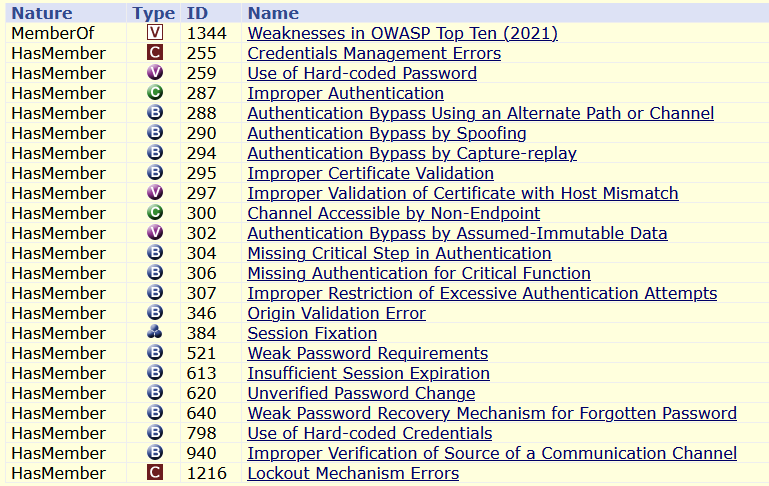
Task: Open Weaknesses in OWASP Top Ten (2021) link
Action: (402, 33)
